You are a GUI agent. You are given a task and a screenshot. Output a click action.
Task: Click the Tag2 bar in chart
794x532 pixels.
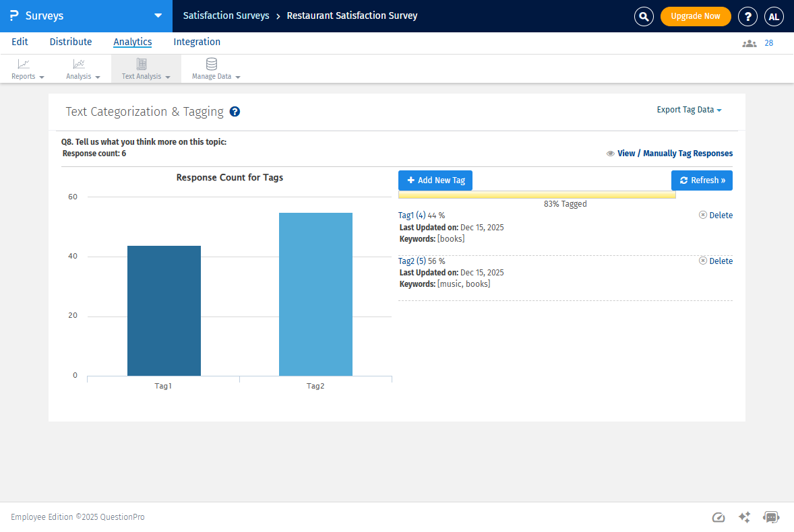[x=315, y=294]
